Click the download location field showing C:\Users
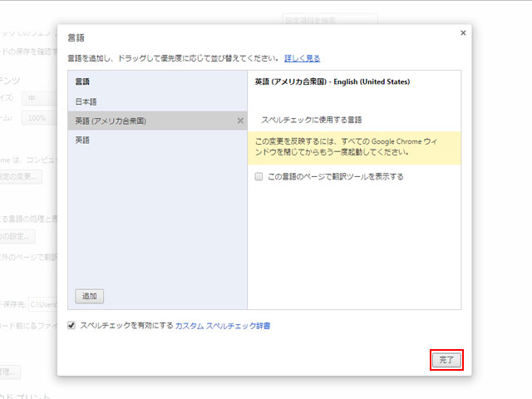This screenshot has width=532, height=399. point(42,305)
